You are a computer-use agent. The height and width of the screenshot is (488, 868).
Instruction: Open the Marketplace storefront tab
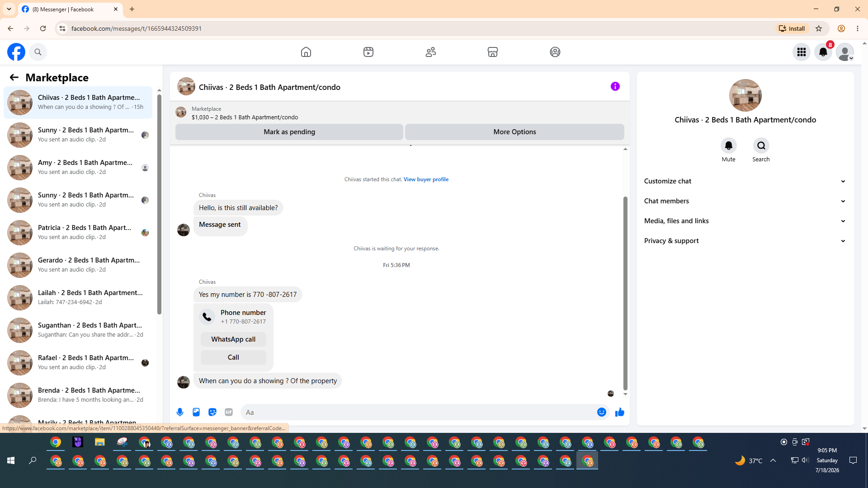[x=493, y=52]
